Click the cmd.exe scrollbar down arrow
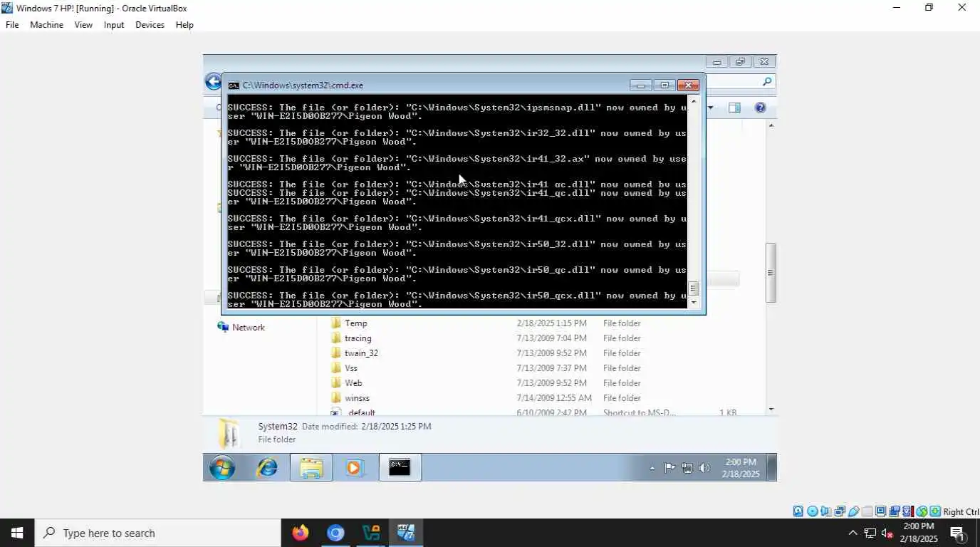980x547 pixels. tap(694, 302)
